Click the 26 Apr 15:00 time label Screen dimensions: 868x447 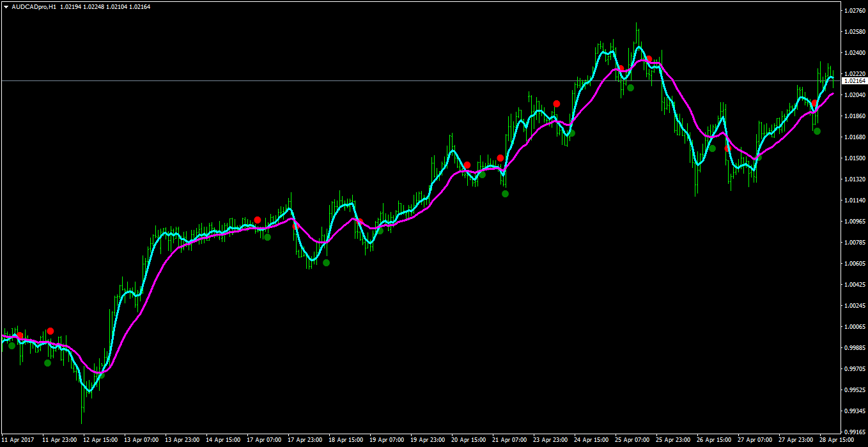pos(714,440)
